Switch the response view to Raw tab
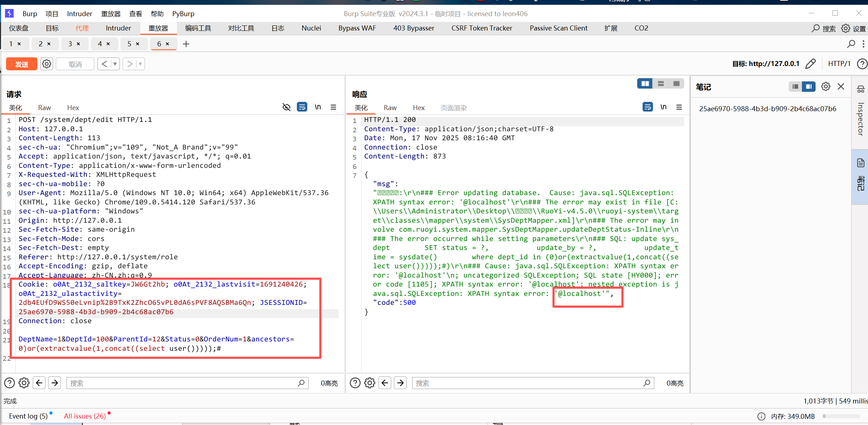868x425 pixels. click(x=390, y=108)
